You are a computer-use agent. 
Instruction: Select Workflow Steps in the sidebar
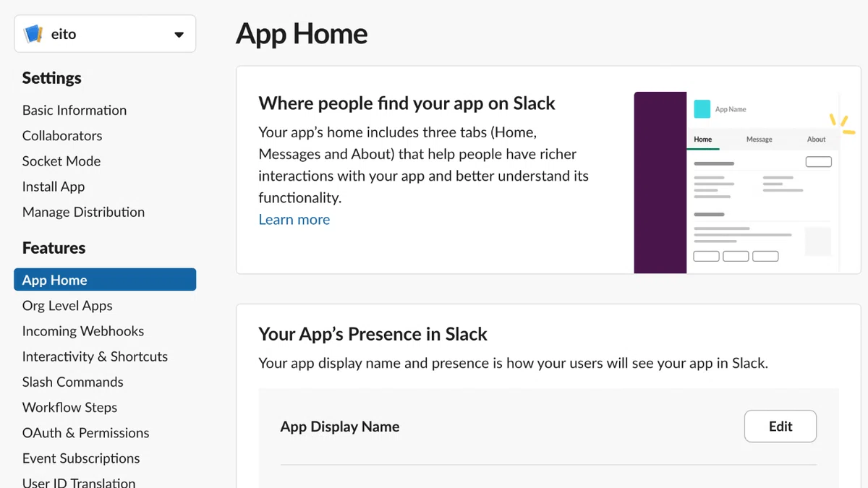pos(69,407)
